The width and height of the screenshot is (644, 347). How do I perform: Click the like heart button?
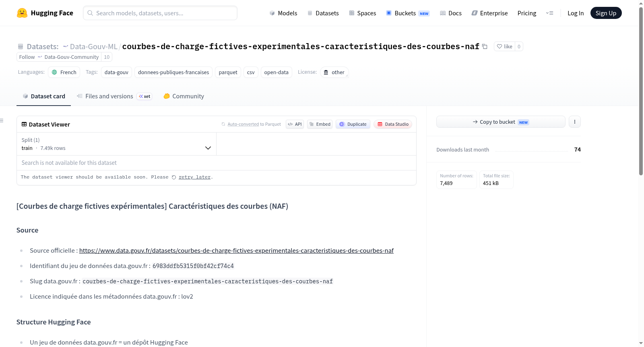pos(504,46)
